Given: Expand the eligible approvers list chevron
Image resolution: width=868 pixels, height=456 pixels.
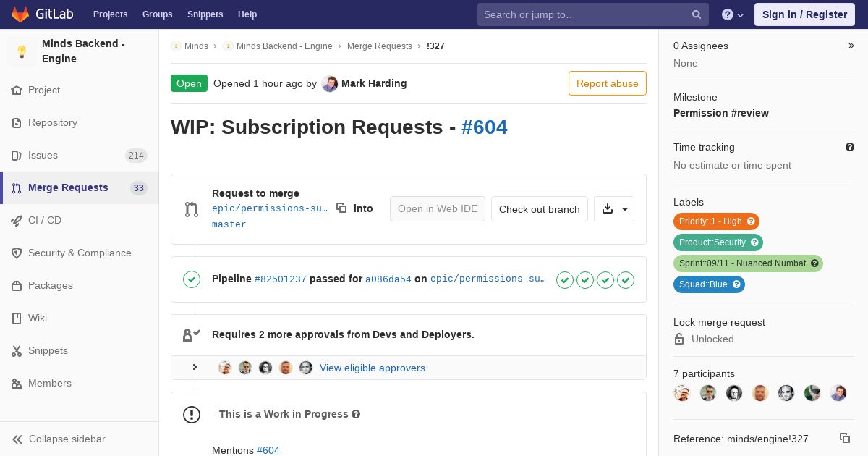Looking at the screenshot, I should 195,368.
